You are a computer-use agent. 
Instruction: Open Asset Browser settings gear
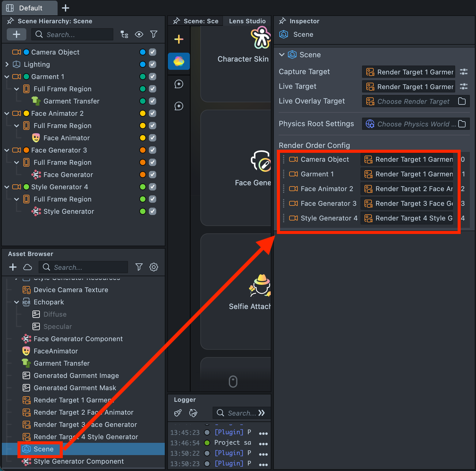[154, 267]
